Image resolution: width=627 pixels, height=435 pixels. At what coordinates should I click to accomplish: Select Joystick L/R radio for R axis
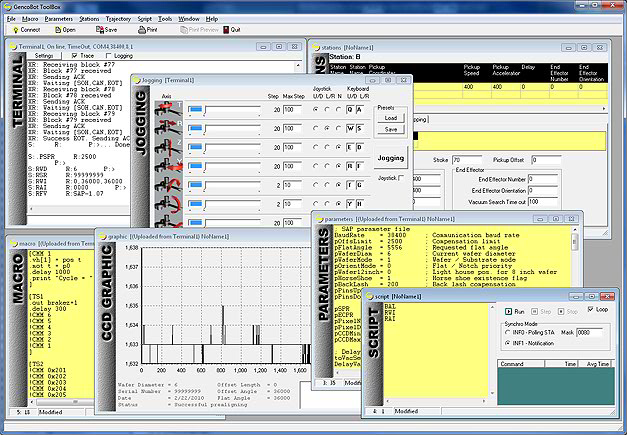click(x=327, y=128)
